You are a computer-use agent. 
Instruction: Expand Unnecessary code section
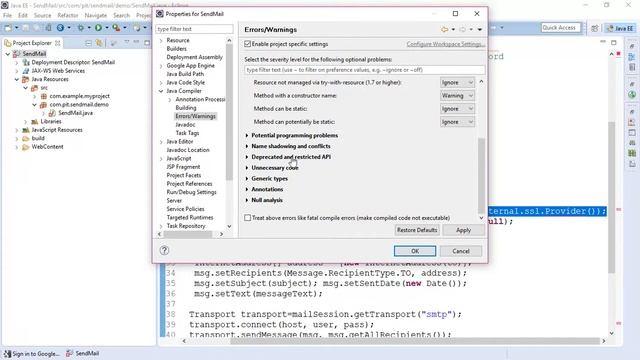pos(247,168)
